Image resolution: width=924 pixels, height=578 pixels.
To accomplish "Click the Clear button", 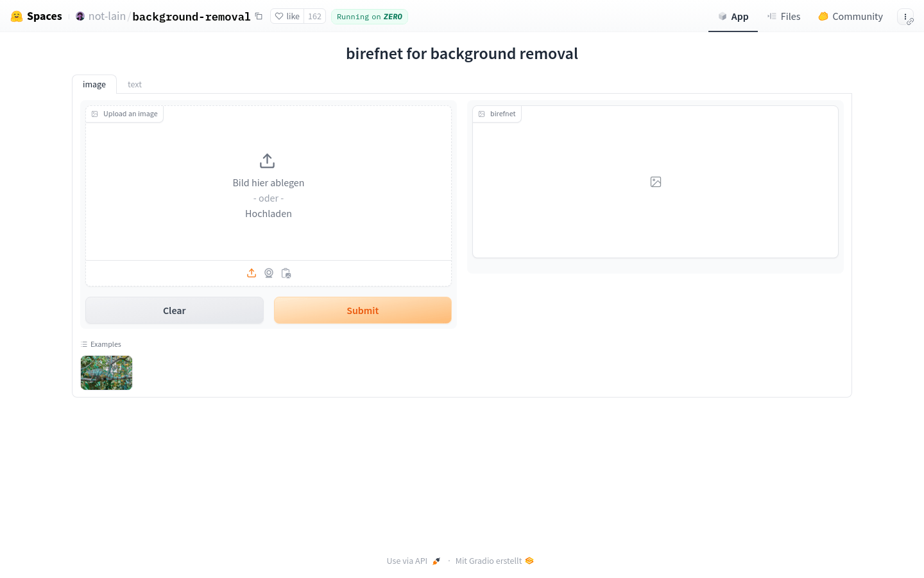I will click(x=175, y=310).
